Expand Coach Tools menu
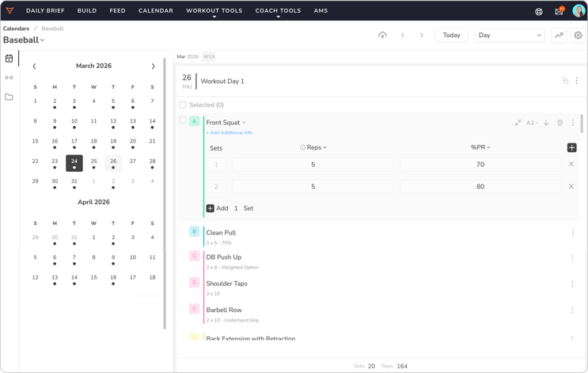The width and height of the screenshot is (588, 373). tap(278, 11)
